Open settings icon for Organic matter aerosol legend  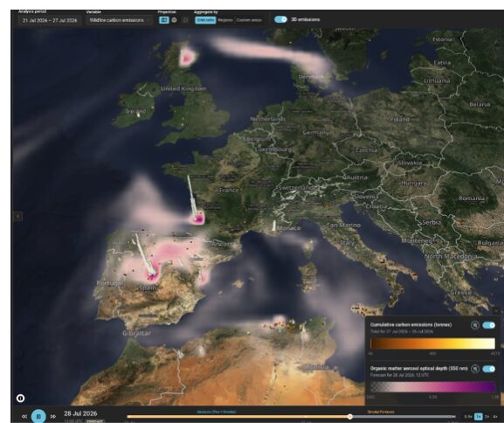475,369
